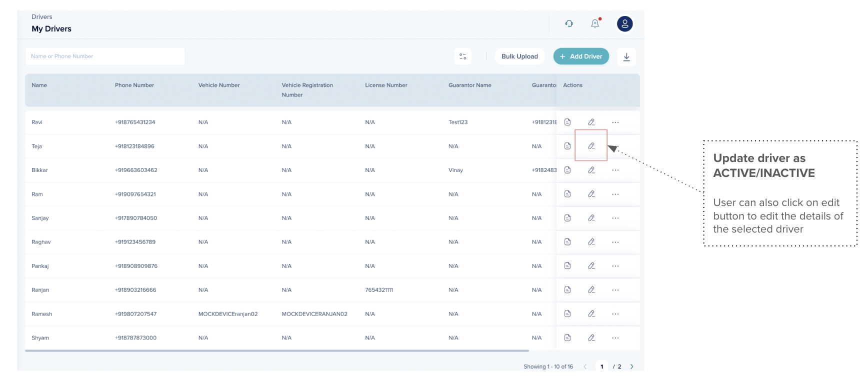Viewport: 868px width, 376px height.
Task: Open user profile avatar
Action: [x=625, y=23]
